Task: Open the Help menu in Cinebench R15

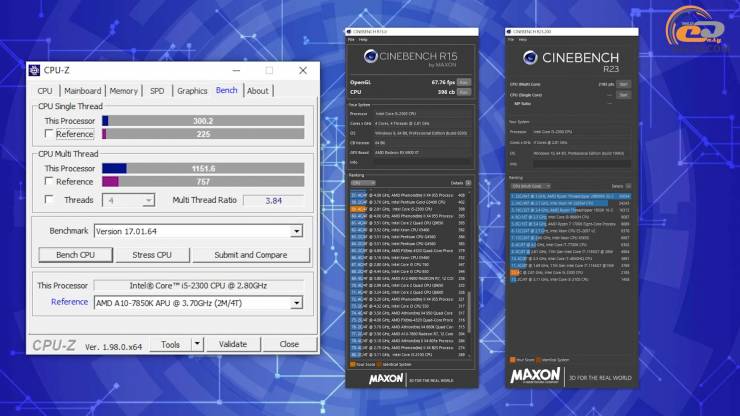Action: [x=363, y=40]
